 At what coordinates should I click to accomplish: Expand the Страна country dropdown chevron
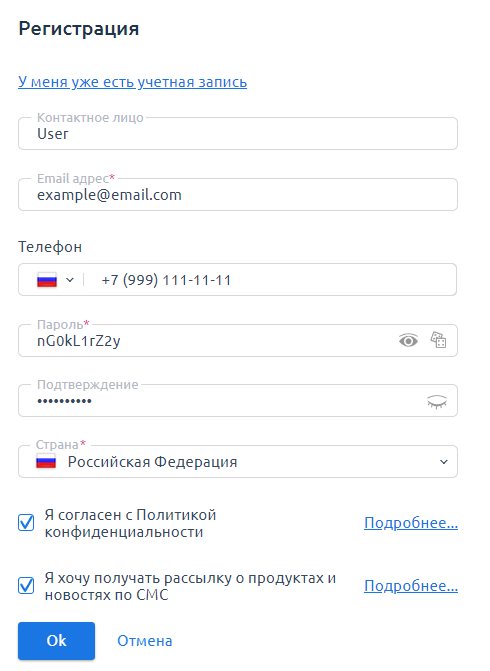[444, 462]
